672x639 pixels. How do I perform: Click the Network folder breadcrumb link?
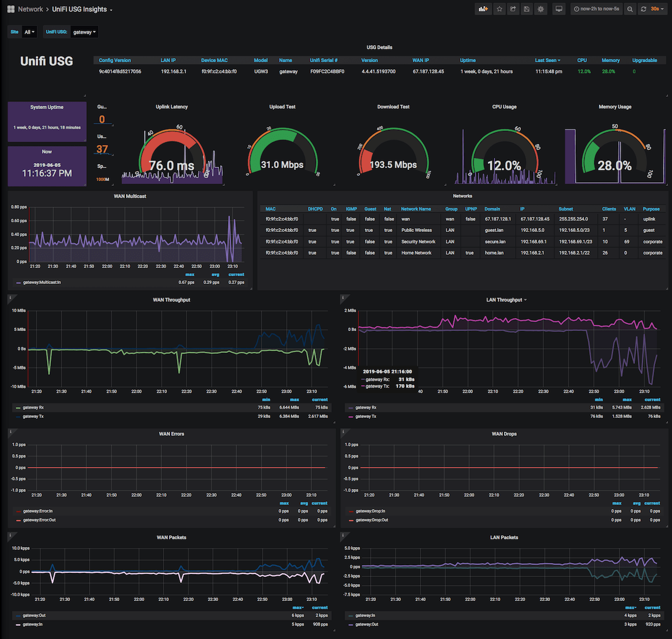pyautogui.click(x=30, y=10)
